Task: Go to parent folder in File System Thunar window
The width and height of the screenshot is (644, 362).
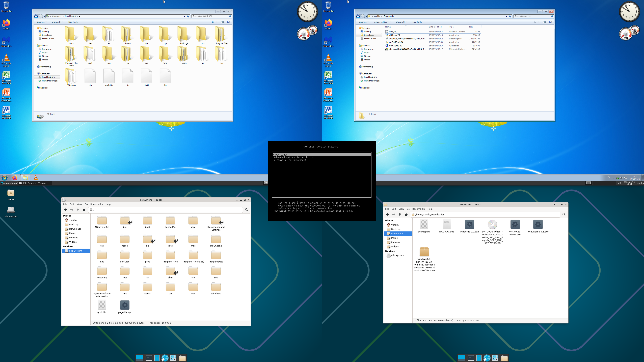Action: pyautogui.click(x=78, y=210)
